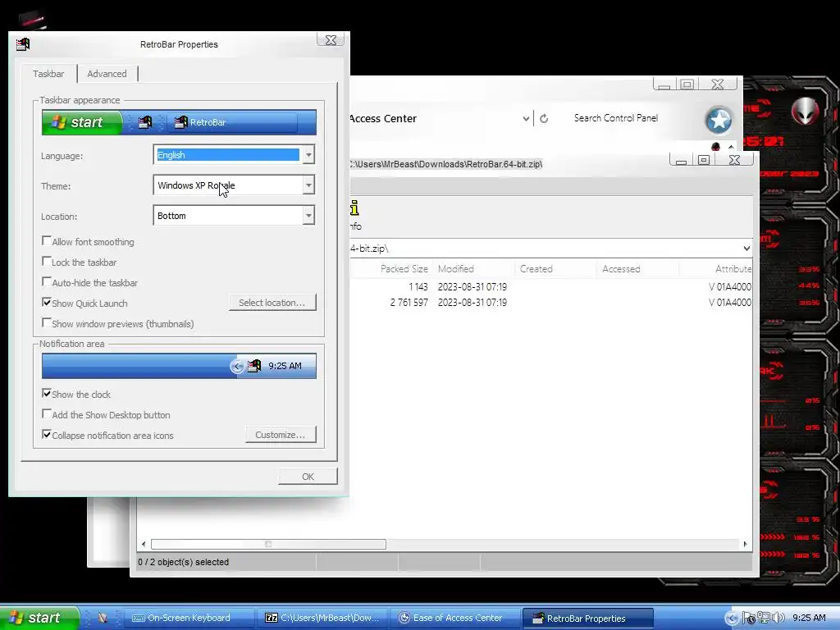The width and height of the screenshot is (840, 630).
Task: Click the 7-Zip path field
Action: (551, 249)
